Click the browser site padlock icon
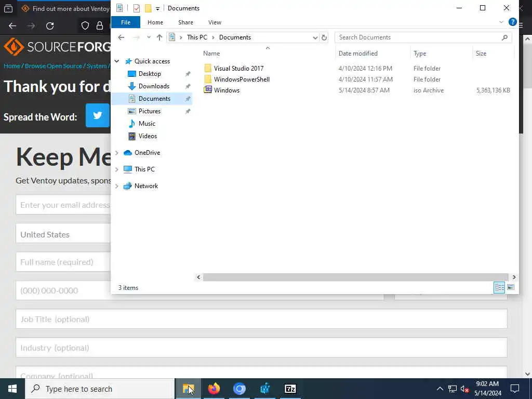The width and height of the screenshot is (532, 399). (100, 26)
